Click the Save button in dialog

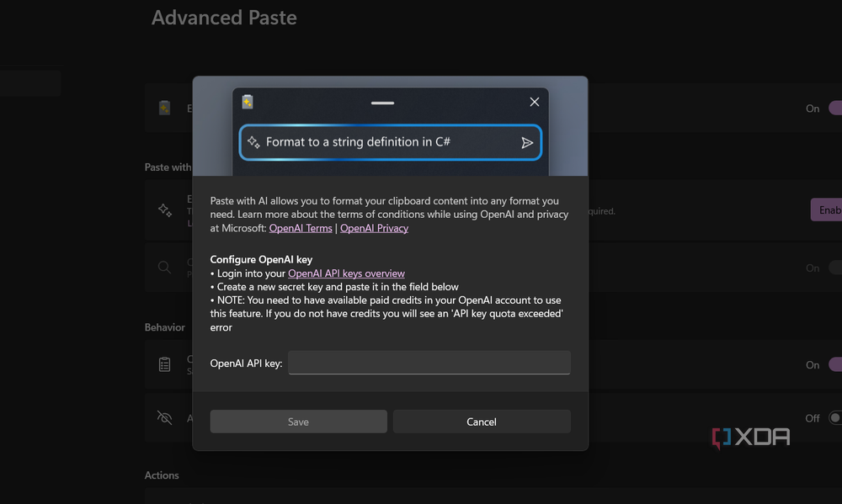(x=298, y=422)
